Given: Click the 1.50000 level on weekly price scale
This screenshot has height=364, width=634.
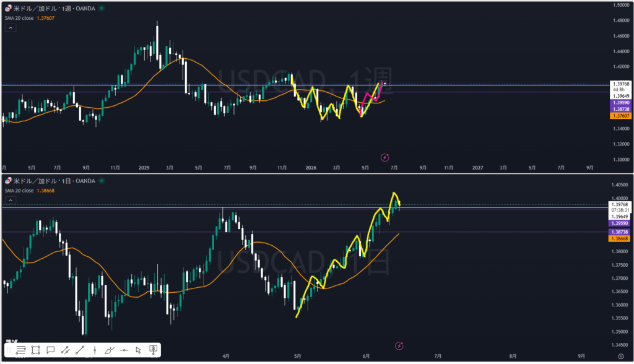Looking at the screenshot, I should [621, 5].
